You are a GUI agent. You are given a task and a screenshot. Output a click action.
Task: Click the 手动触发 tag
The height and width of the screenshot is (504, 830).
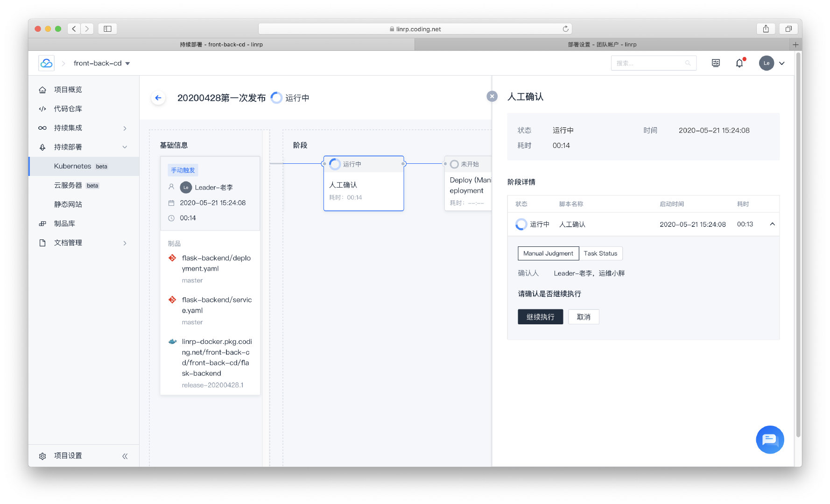click(183, 170)
